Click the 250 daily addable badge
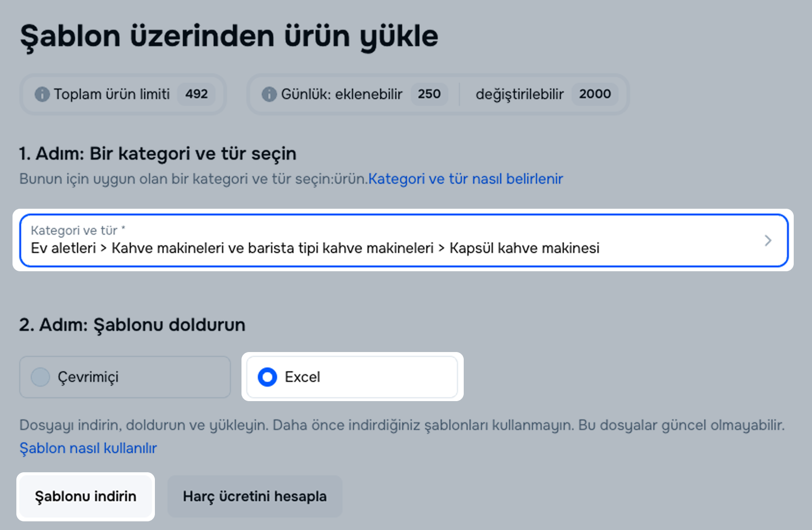The width and height of the screenshot is (812, 530). [x=429, y=94]
